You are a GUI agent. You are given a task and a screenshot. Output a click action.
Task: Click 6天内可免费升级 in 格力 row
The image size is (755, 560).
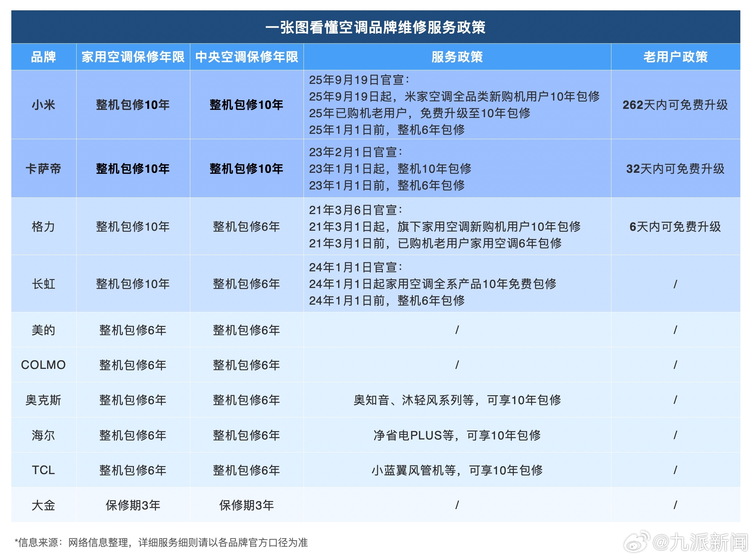point(675,226)
